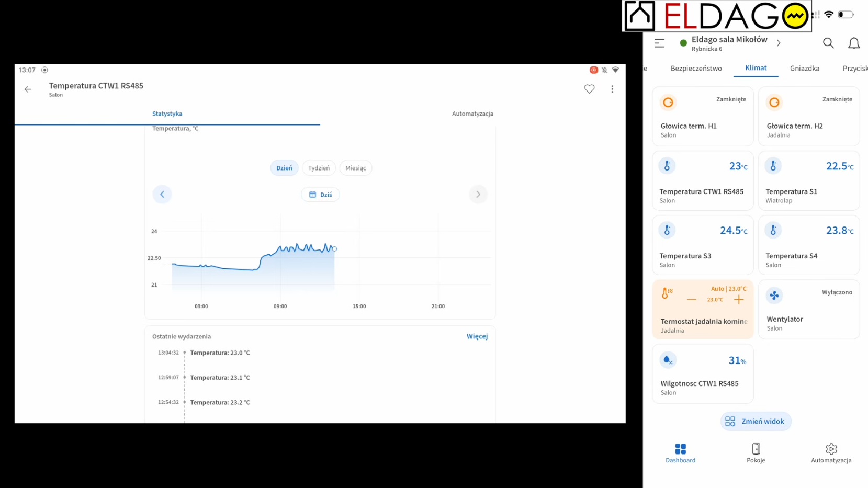Image resolution: width=868 pixels, height=488 pixels.
Task: Increase thermostat setpoint with the plus button
Action: tap(738, 300)
